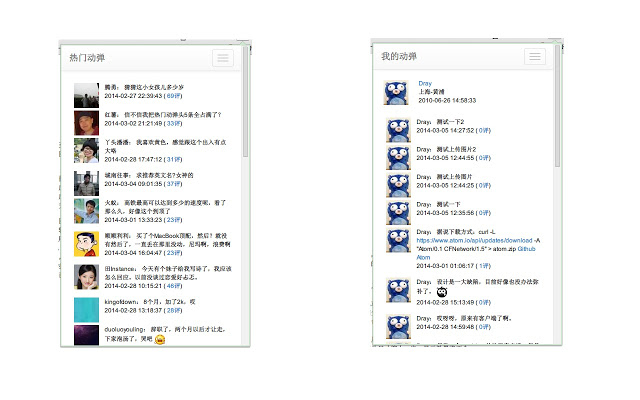
Task: Click gopher avatar beside post dated 15:13:49
Action: (x=398, y=290)
